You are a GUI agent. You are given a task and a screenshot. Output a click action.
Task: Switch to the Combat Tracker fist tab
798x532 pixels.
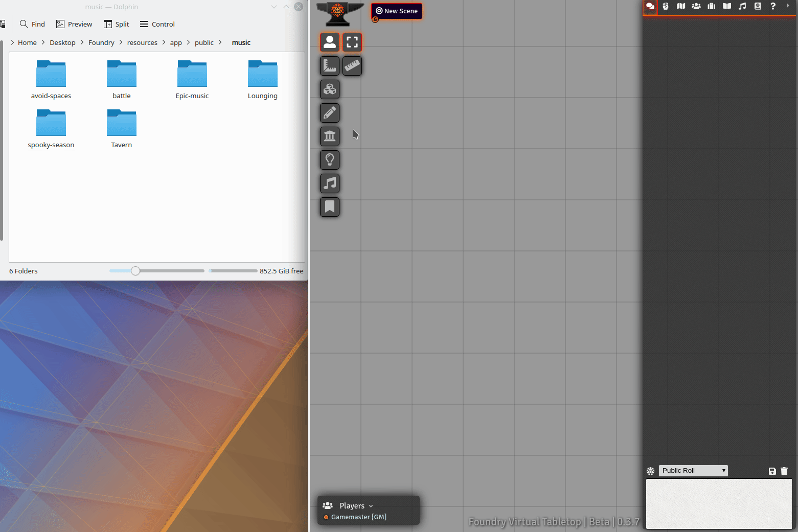coord(666,6)
